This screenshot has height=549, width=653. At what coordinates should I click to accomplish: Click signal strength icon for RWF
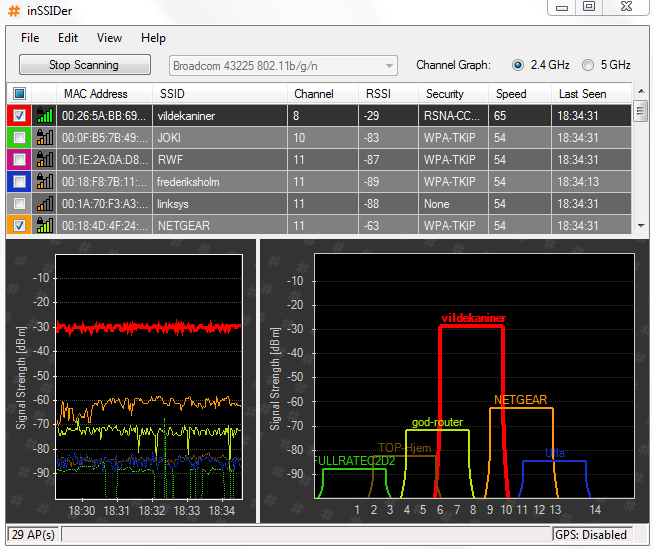45,160
